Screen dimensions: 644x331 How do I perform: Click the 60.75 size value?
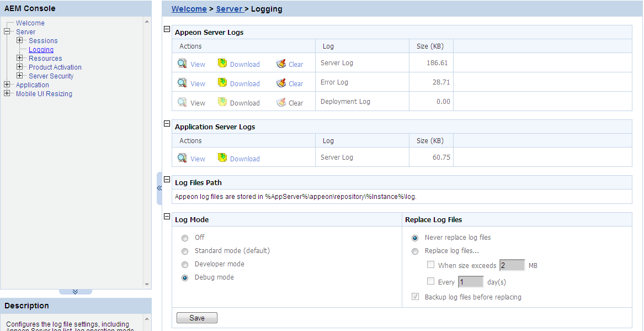[441, 157]
